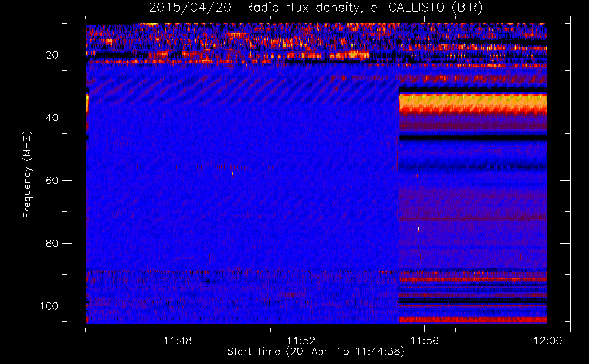Select the "Frequency (MHZ)" y-axis label
Image resolution: width=589 pixels, height=364 pixels.
[27, 174]
